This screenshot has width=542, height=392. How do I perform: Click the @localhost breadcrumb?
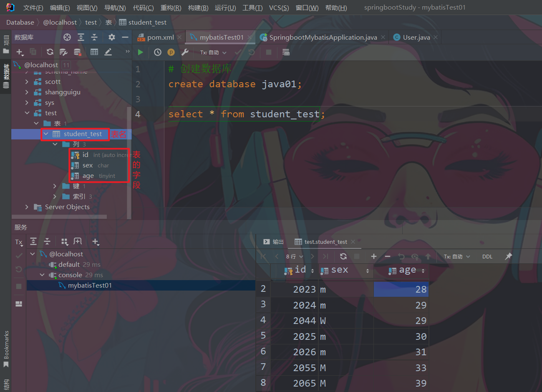(60, 23)
